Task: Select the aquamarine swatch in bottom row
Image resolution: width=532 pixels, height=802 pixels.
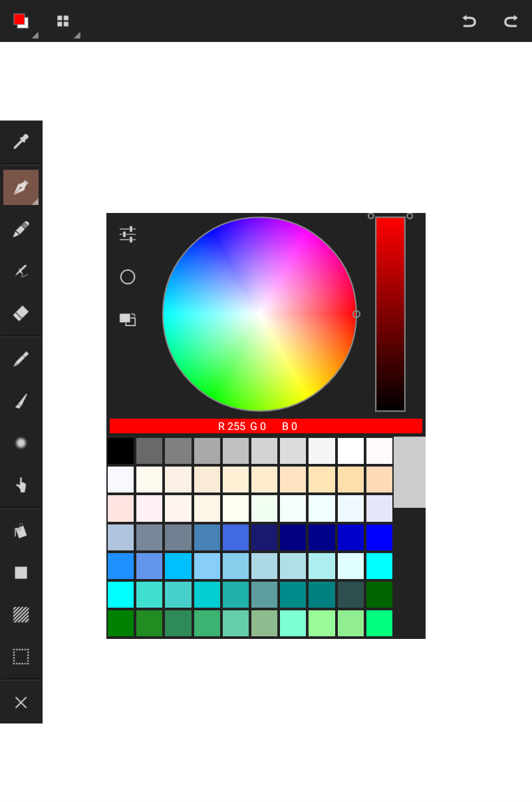Action: [293, 623]
